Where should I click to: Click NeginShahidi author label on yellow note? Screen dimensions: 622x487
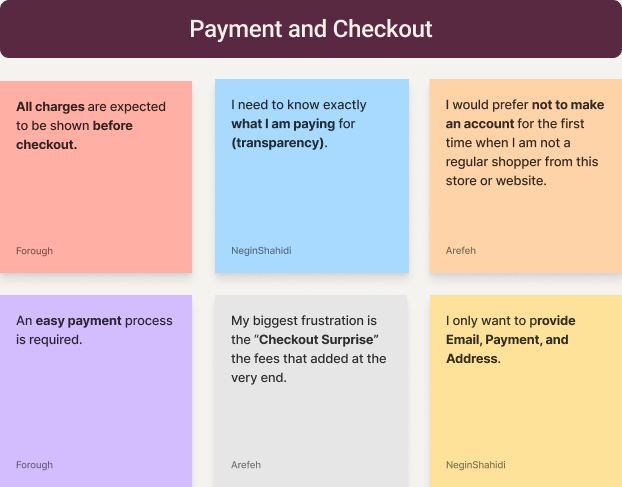click(475, 465)
